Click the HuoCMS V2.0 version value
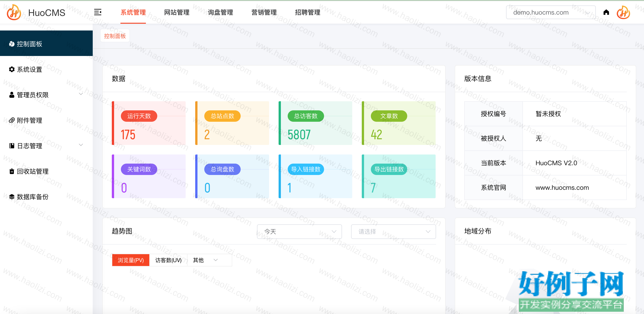This screenshot has height=314, width=644. click(556, 163)
